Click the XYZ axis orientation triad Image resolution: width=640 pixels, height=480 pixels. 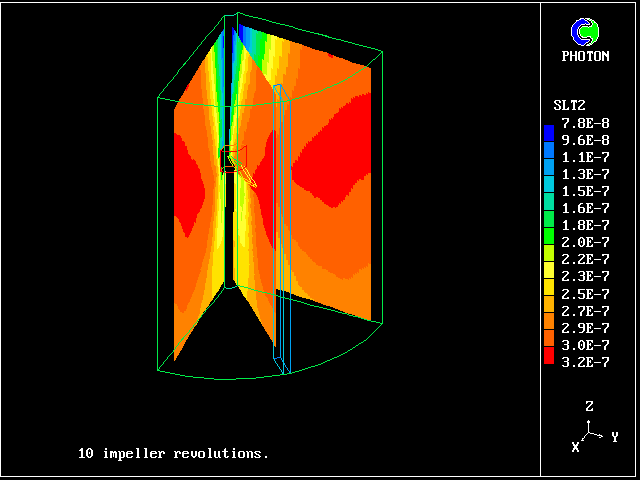tap(591, 431)
